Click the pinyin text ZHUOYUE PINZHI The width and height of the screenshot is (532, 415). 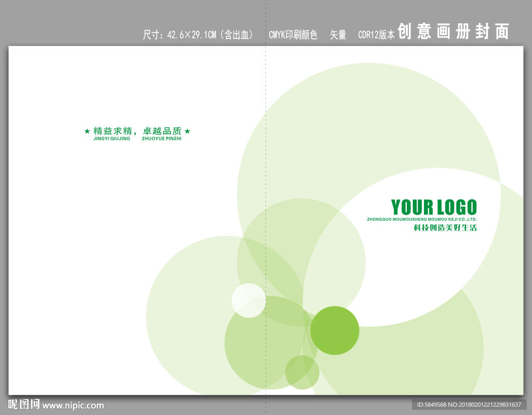click(162, 139)
